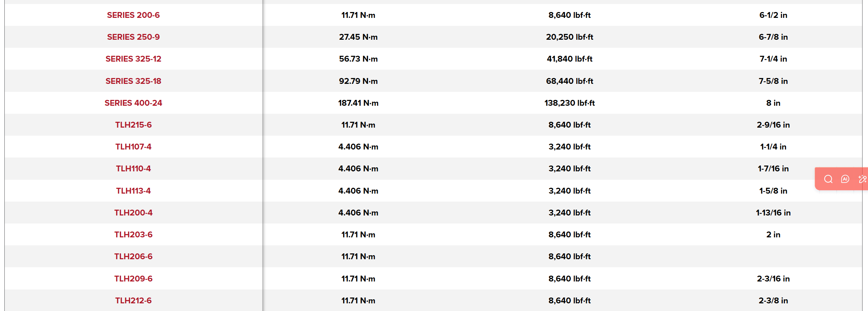Image resolution: width=868 pixels, height=311 pixels.
Task: Click the TLH107-4 model link
Action: pyautogui.click(x=133, y=147)
